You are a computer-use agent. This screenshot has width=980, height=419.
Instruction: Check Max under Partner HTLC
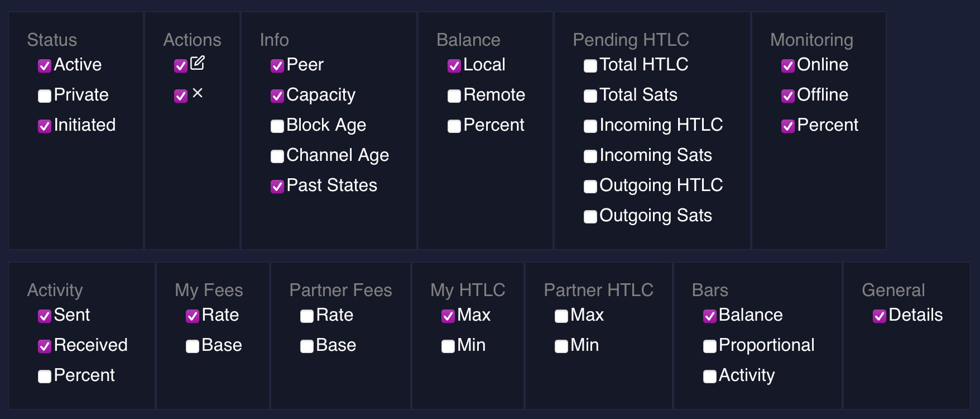coord(561,316)
